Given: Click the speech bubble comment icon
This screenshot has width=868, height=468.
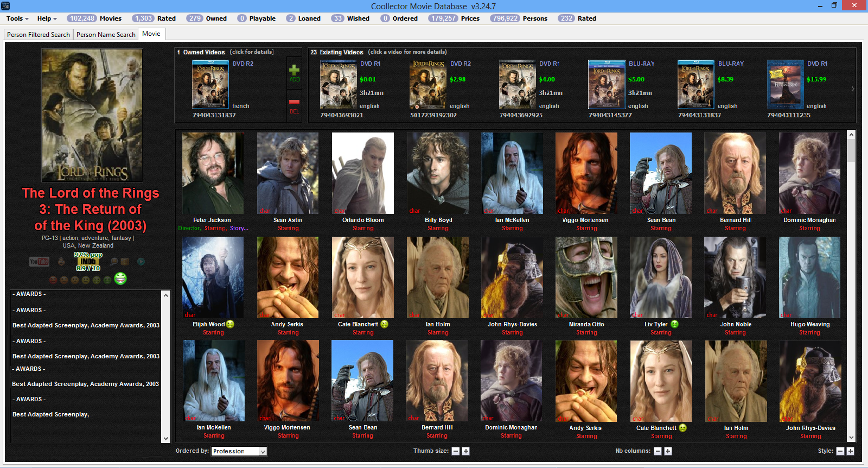Looking at the screenshot, I should (114, 262).
